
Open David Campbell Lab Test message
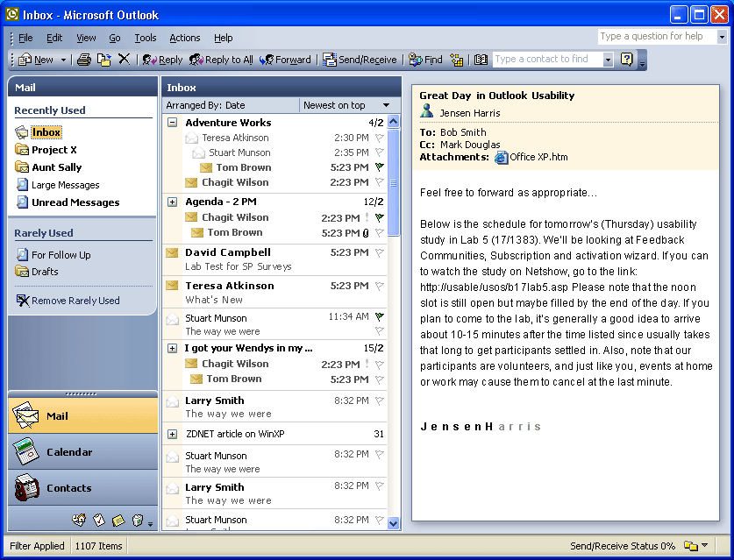[x=274, y=259]
